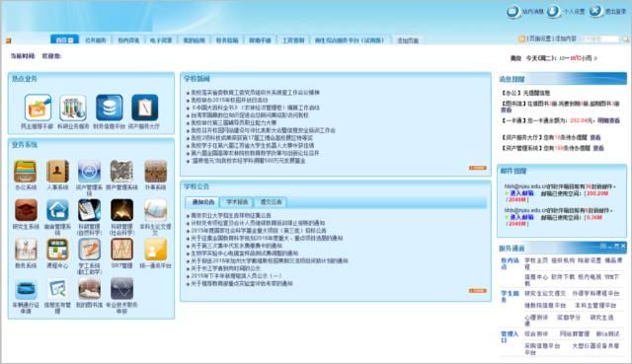The width and height of the screenshot is (632, 364).
Task: Switch to the 校内资讯 tab
Action: pyautogui.click(x=128, y=40)
